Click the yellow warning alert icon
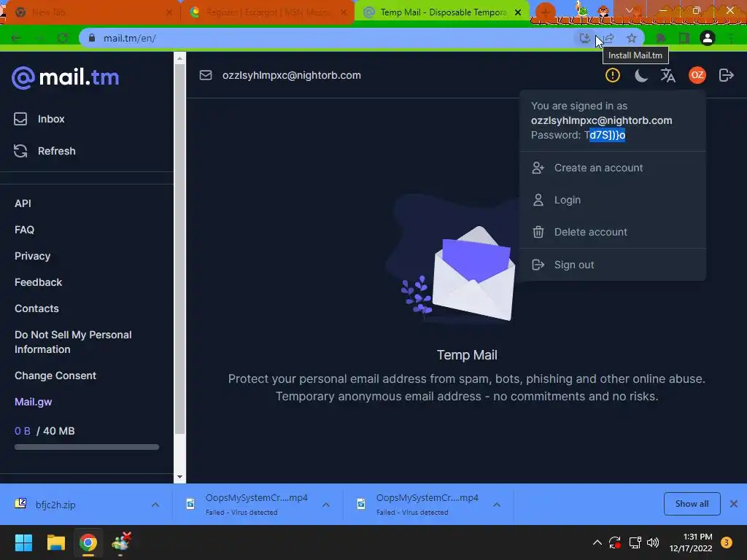The image size is (747, 560). coord(613,75)
